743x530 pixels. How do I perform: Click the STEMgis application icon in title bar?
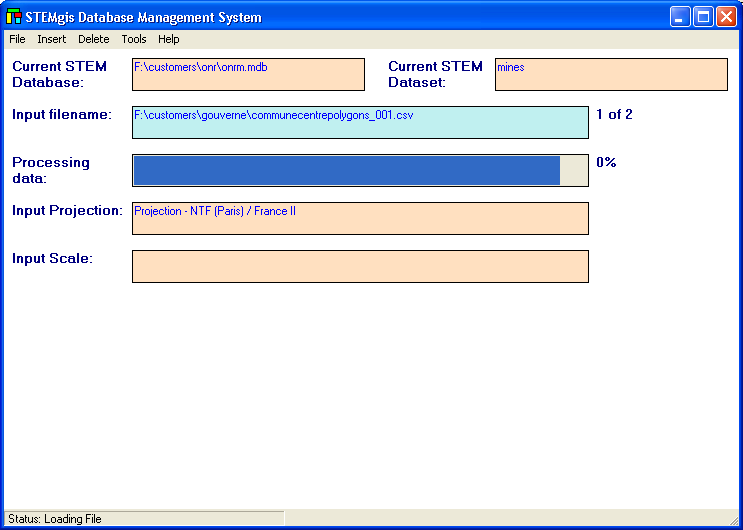pos(14,17)
